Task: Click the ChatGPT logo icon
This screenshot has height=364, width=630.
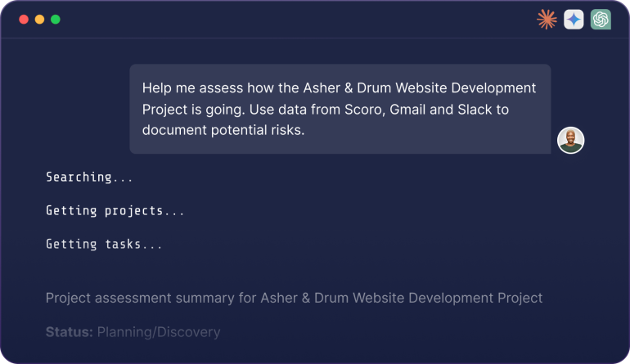Action: (601, 20)
